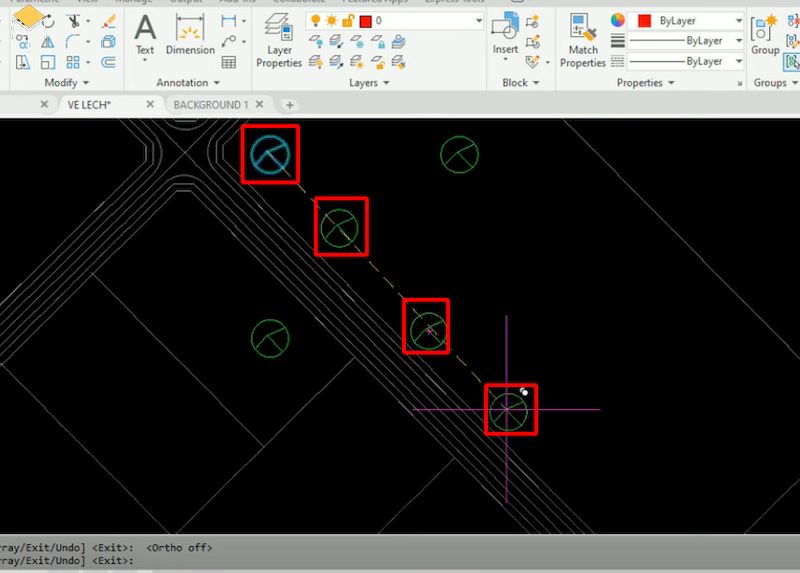Select the Mirror tool
Viewport: 800px width, 573px height.
(47, 41)
